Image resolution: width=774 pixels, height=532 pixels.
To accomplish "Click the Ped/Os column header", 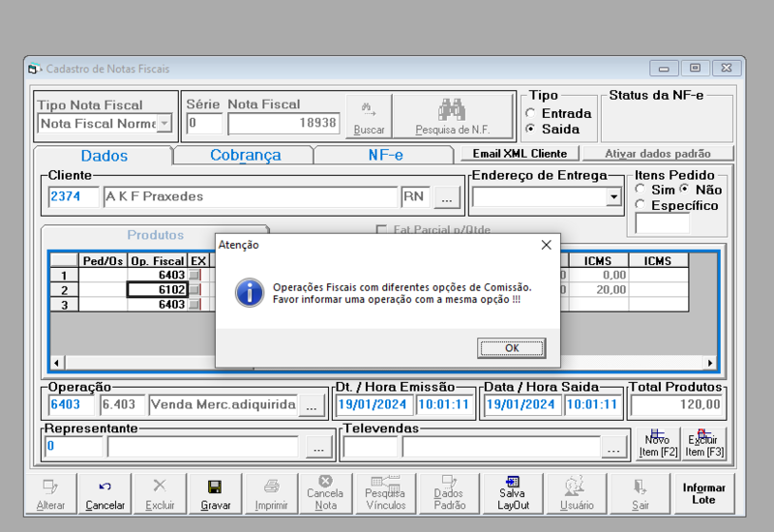I will click(103, 260).
